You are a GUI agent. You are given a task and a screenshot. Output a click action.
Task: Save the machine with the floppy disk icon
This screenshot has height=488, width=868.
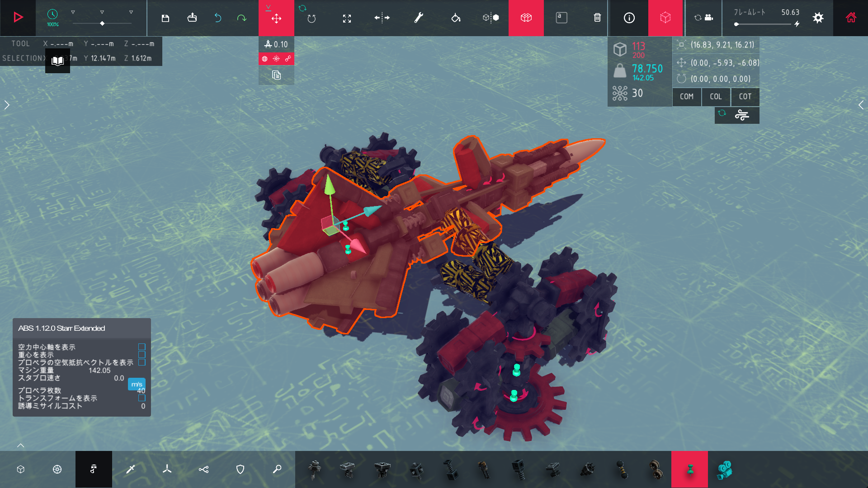(165, 18)
